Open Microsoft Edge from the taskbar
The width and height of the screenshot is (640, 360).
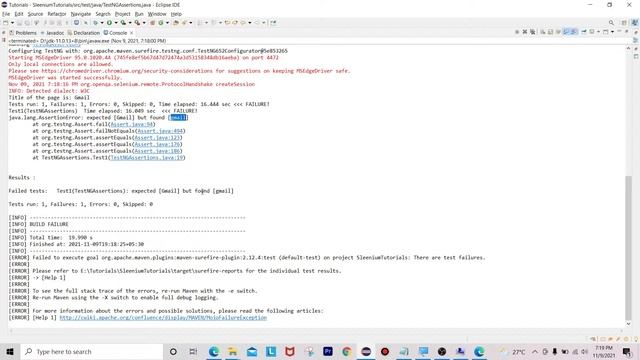click(x=213, y=351)
